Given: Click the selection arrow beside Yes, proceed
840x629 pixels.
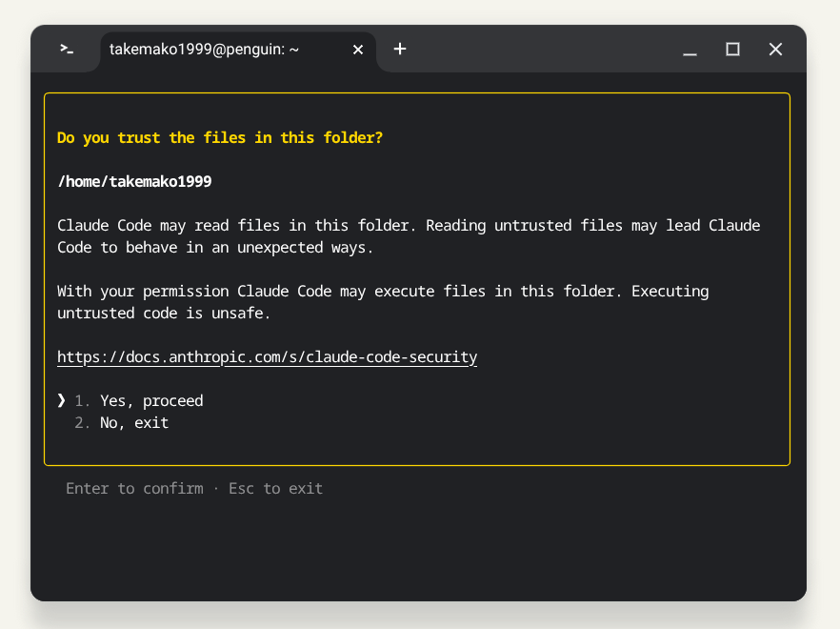Looking at the screenshot, I should pyautogui.click(x=61, y=400).
